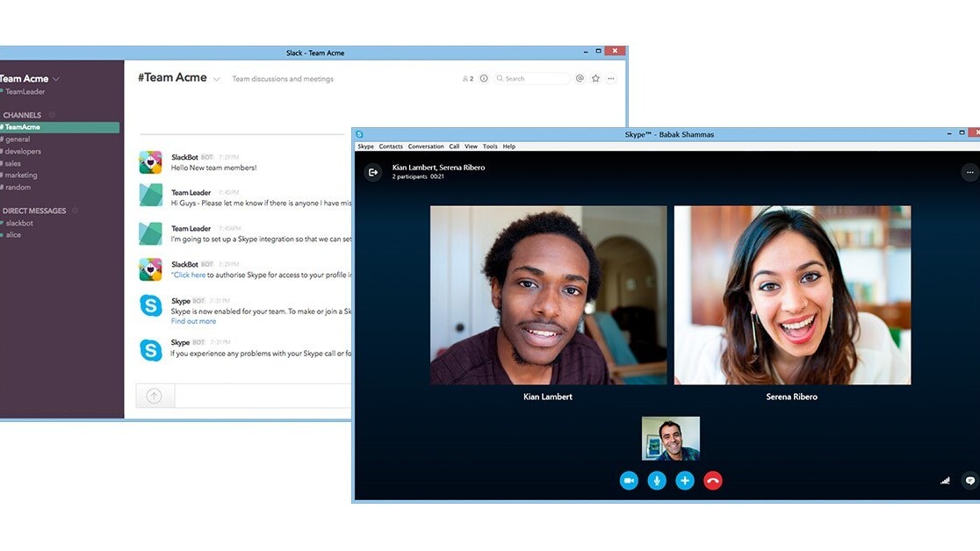Click the add participants plus button

685,481
